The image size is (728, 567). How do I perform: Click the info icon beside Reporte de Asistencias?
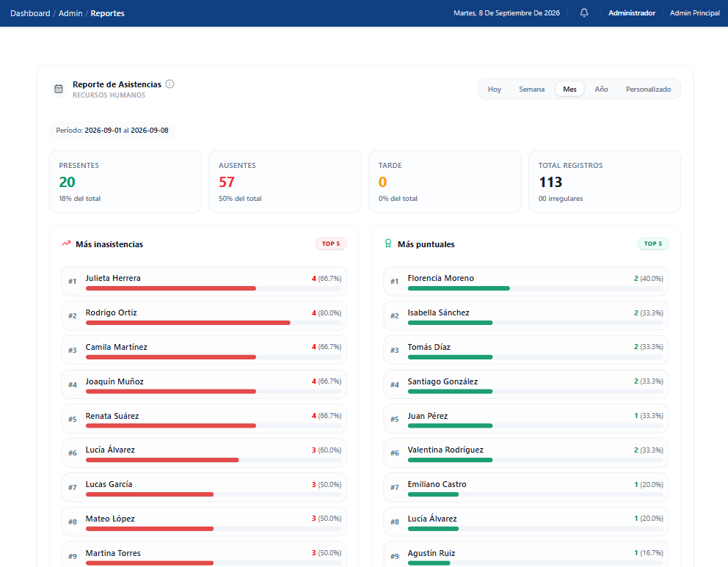pyautogui.click(x=170, y=84)
